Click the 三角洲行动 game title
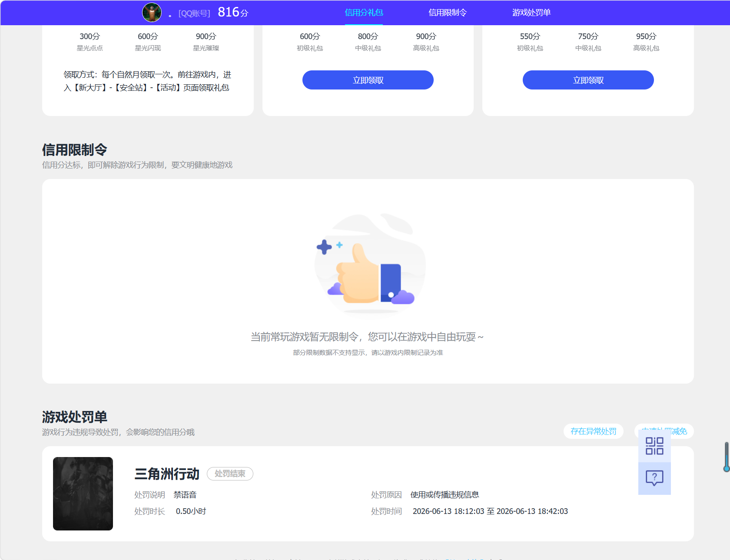This screenshot has height=560, width=730. [x=167, y=474]
